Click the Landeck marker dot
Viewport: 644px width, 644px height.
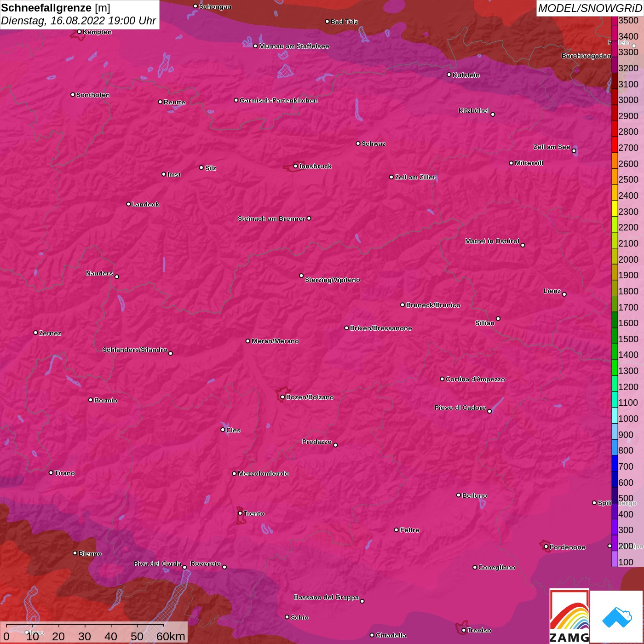(128, 204)
